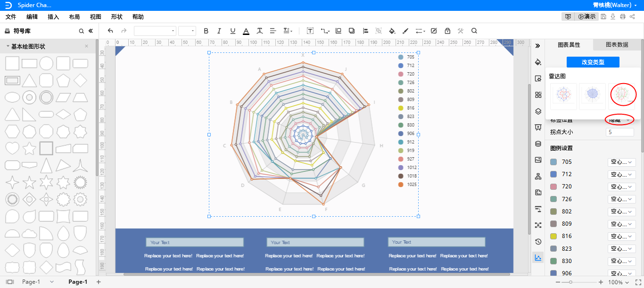The width and height of the screenshot is (644, 288).
Task: Click the 816 yellow legend color swatch
Action: (553, 236)
